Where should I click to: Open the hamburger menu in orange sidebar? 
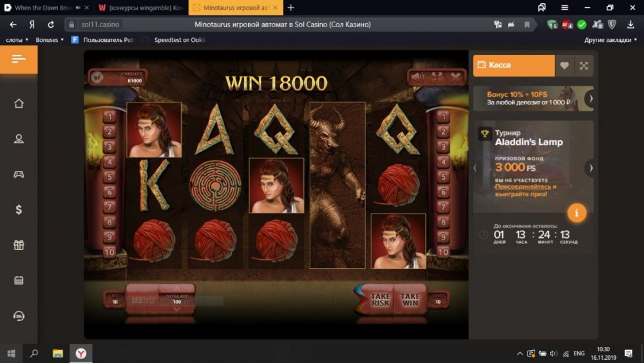pyautogui.click(x=19, y=59)
